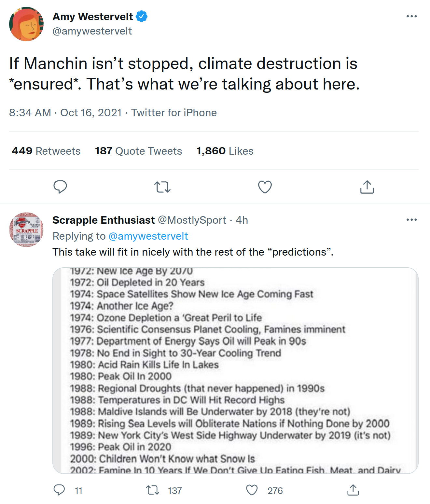
Task: Show the 1,860 Likes list
Action: [x=225, y=151]
